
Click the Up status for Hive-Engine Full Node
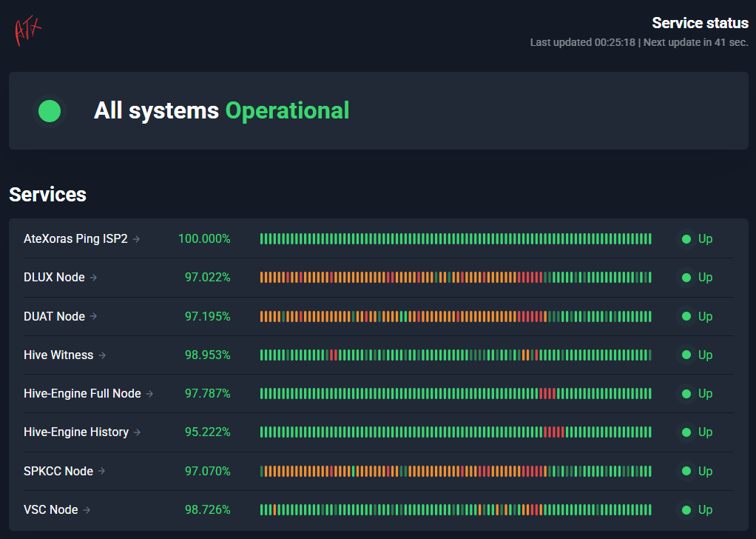tap(697, 394)
